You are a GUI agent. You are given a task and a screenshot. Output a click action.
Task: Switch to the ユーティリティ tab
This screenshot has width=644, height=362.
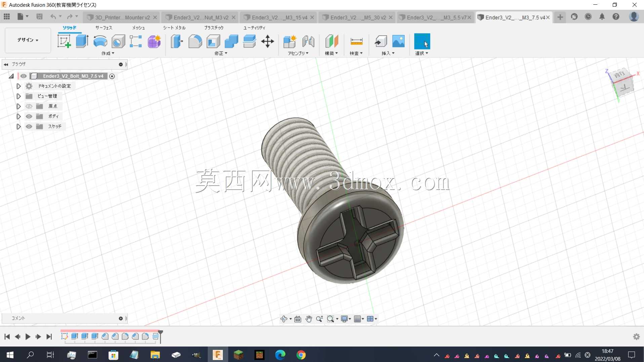254,28
